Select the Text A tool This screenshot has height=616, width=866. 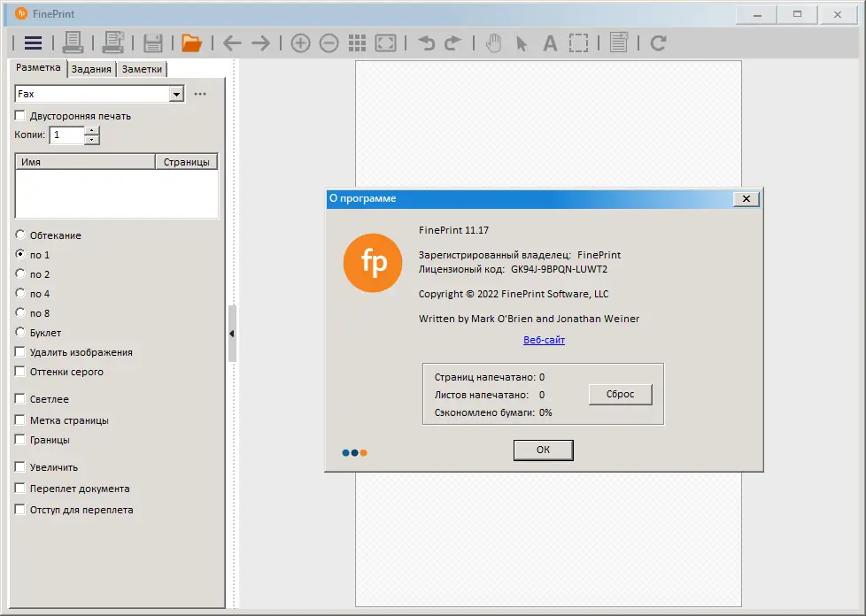coord(550,43)
